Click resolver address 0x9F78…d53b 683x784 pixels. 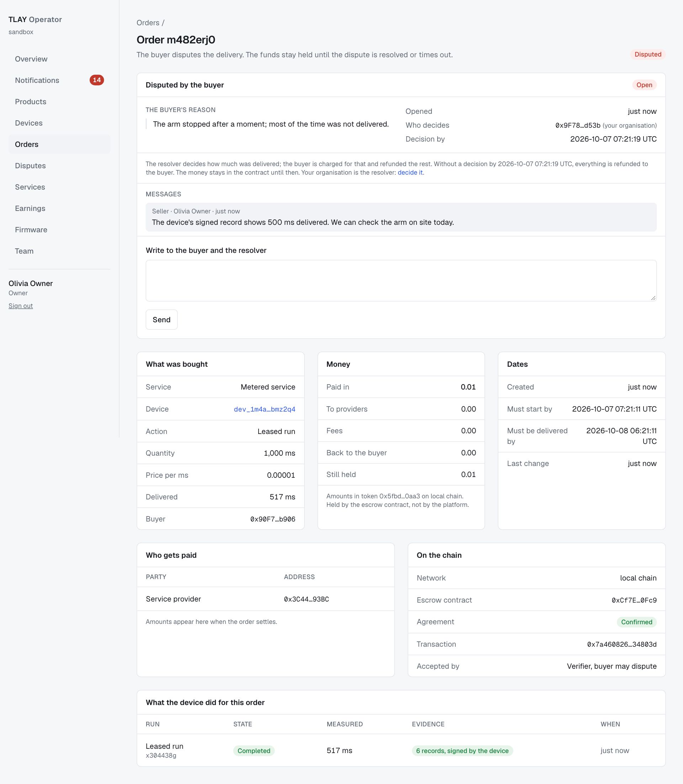coord(577,126)
